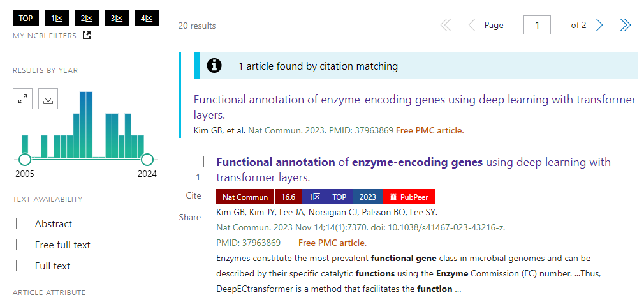Click the page number input field
Screen dimensions: 644x302
537,25
